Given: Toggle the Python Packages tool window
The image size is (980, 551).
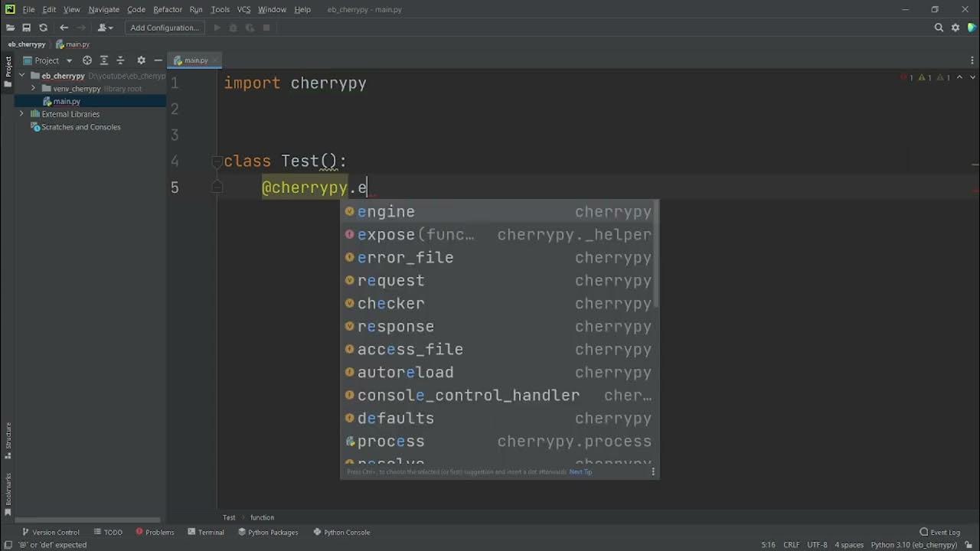Looking at the screenshot, I should (268, 532).
